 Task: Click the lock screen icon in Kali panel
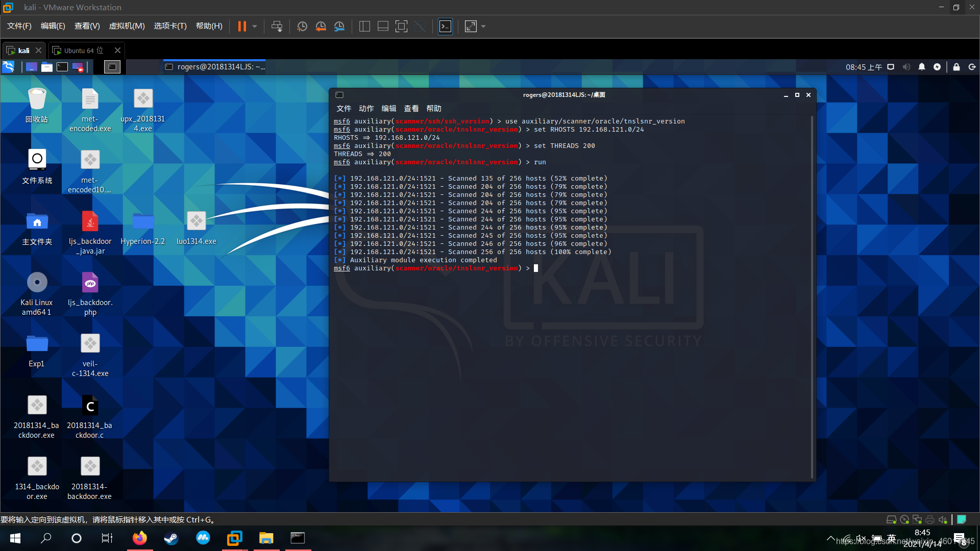pos(957,67)
